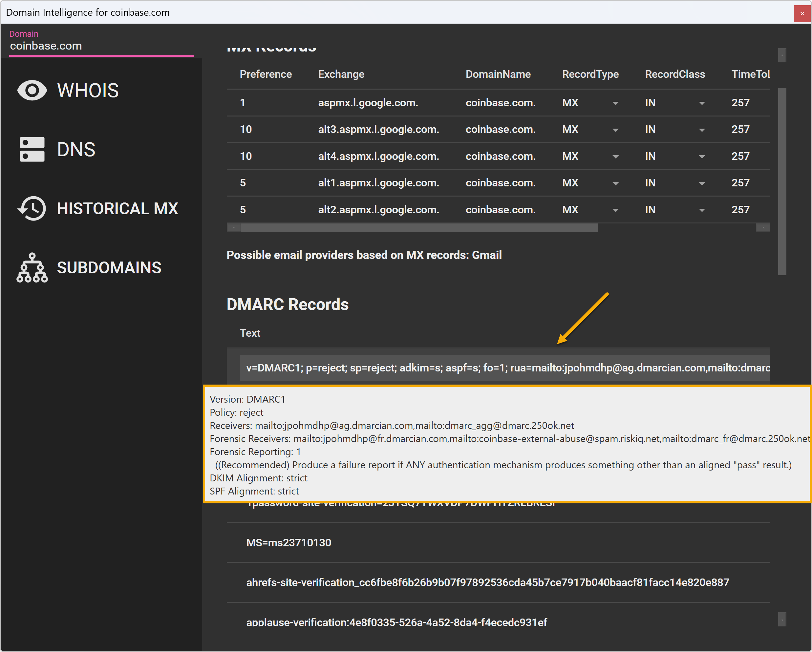Click the WHOIS eye icon
This screenshot has height=652, width=812.
coord(32,90)
